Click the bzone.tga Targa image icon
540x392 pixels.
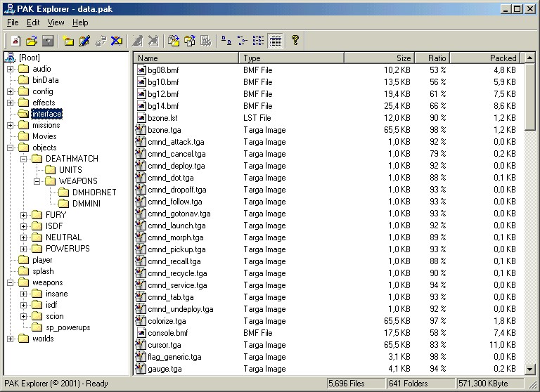141,130
